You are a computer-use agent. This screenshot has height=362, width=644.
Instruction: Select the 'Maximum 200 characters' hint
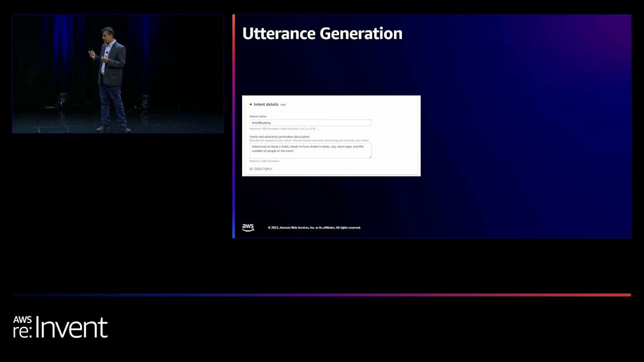(x=265, y=161)
